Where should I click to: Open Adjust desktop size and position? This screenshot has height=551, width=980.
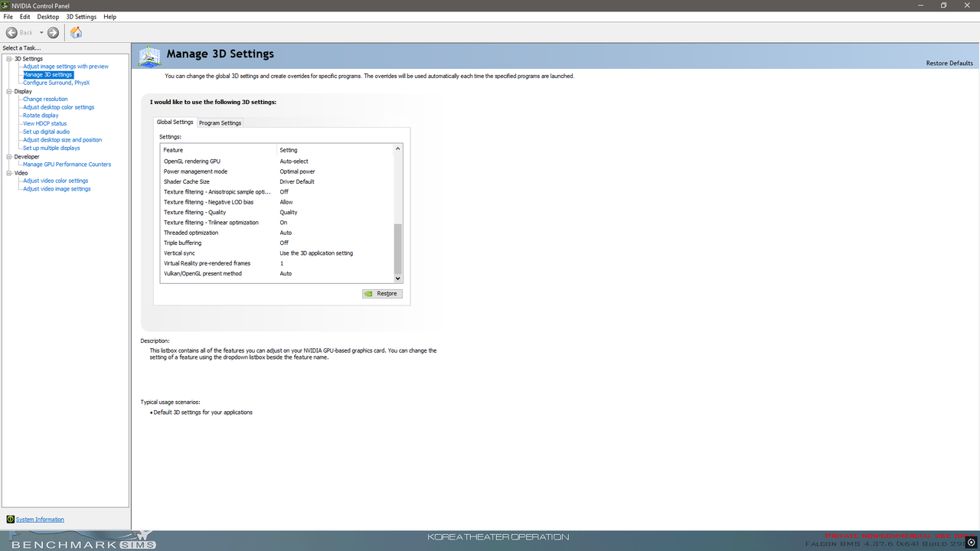point(62,140)
